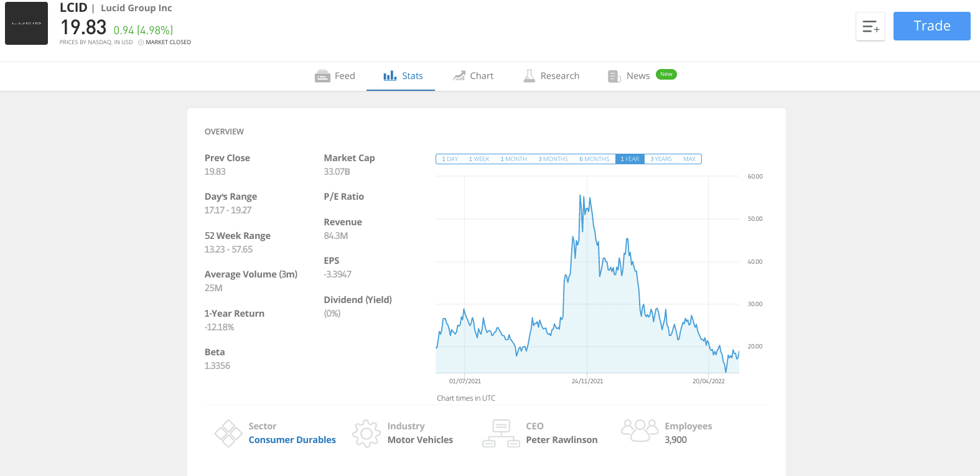Set chart range to 3 YEARS
The height and width of the screenshot is (476, 980).
(x=661, y=159)
